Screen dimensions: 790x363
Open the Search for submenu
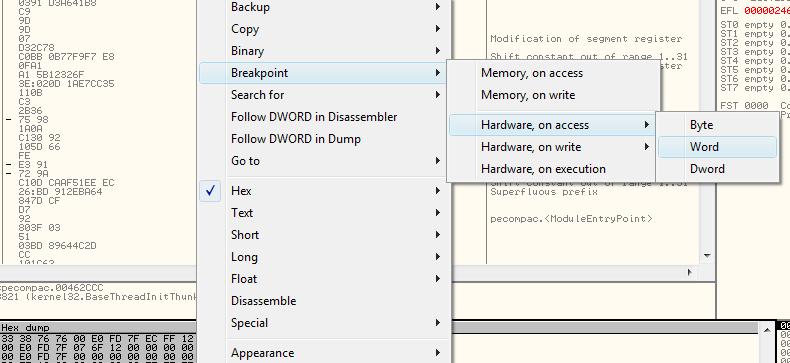[x=323, y=95]
